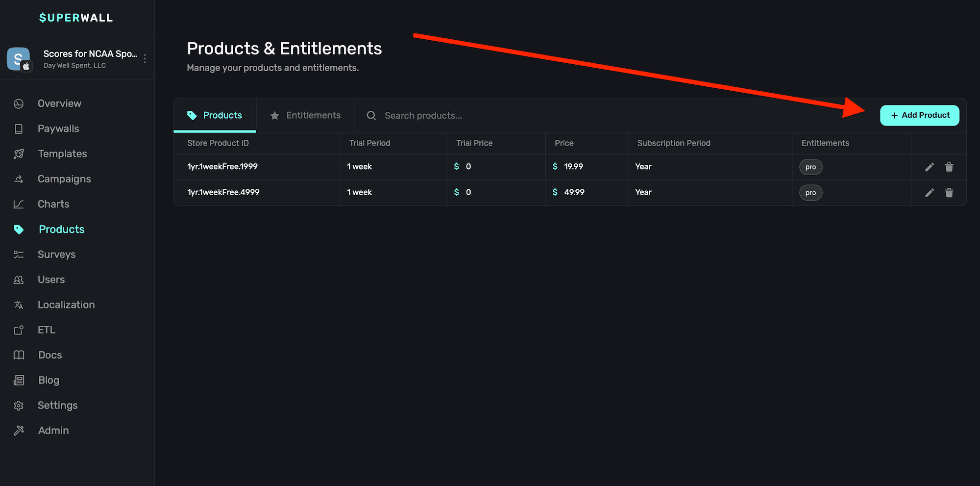
Task: Open Campaigns from the sidebar
Action: pyautogui.click(x=64, y=179)
